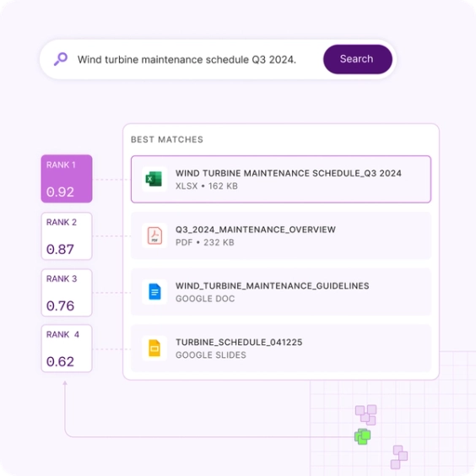Select the Rank 1 score card 0.92
Screen dimensions: 476x476
point(67,179)
